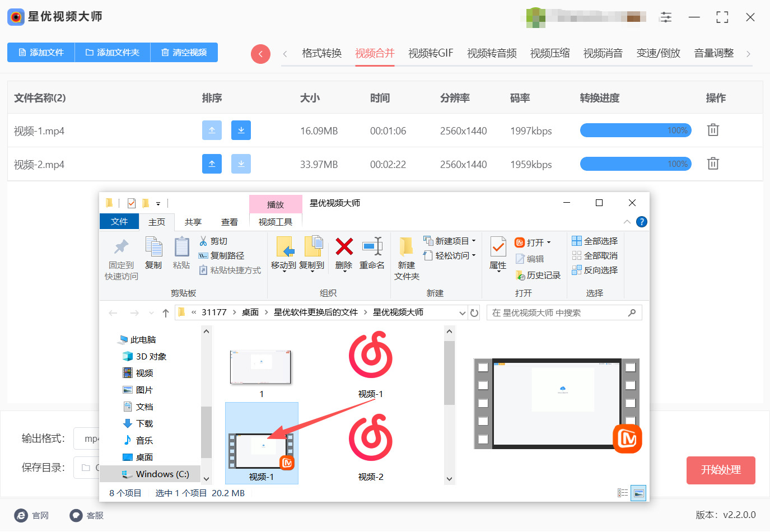
Task: Open the app settings sliders icon
Action: coord(666,17)
